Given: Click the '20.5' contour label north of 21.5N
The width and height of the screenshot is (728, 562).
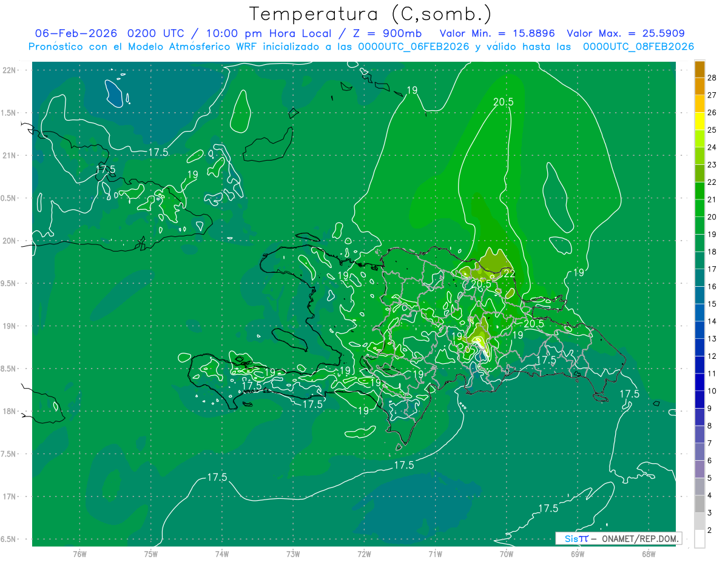Looking at the screenshot, I should 503,102.
